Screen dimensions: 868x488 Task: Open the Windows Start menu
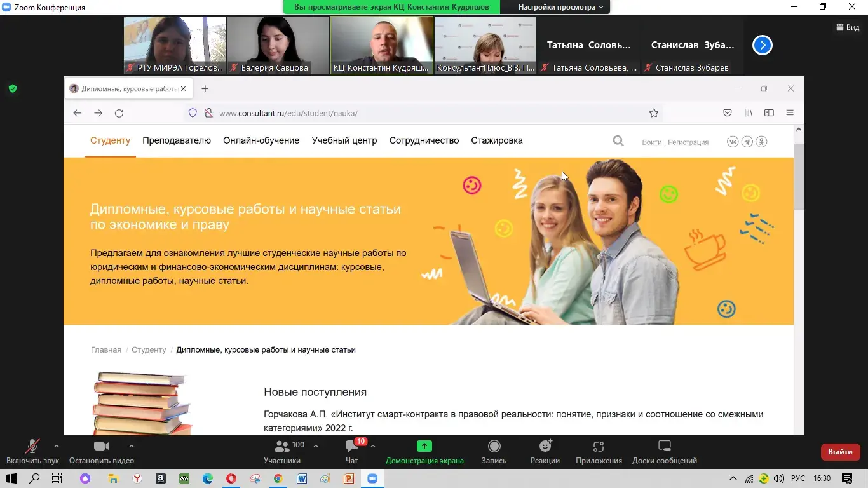coord(11,478)
